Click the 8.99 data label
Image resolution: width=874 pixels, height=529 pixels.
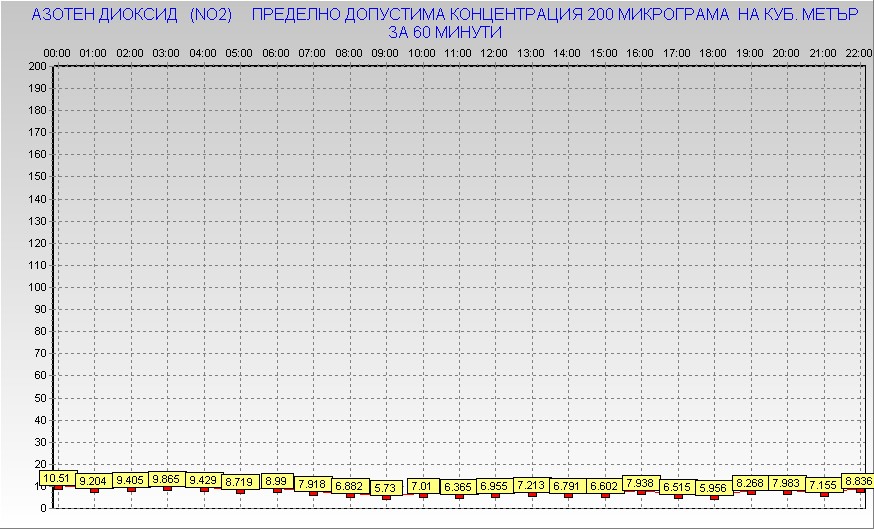[x=277, y=481]
